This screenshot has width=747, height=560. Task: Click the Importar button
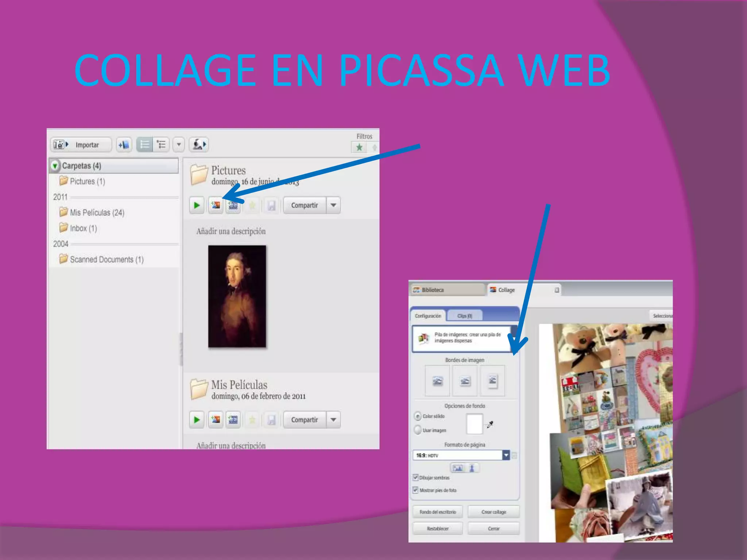pos(81,145)
